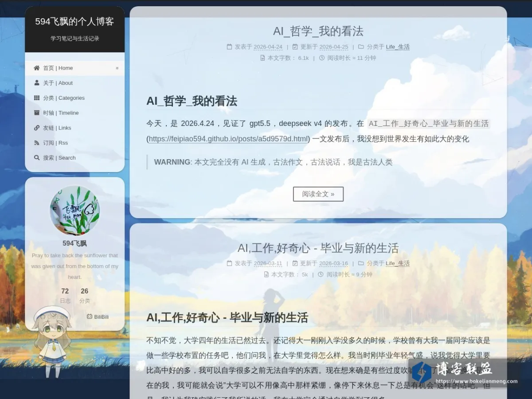
Task: Click subtitle 学习笔记与生活记录
Action: point(74,39)
